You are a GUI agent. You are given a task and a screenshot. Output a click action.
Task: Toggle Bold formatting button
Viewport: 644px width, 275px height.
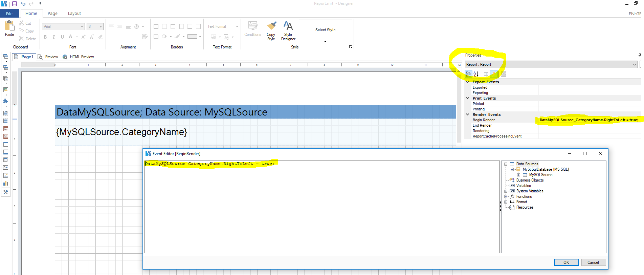pos(45,37)
